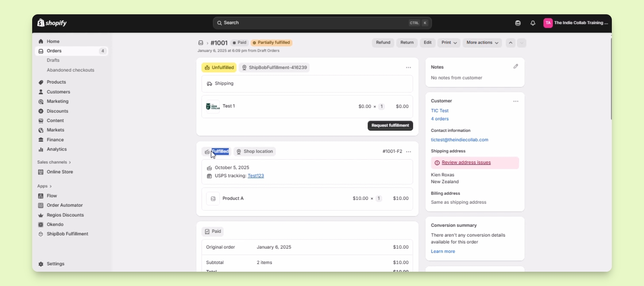Click the Learn more link

point(443,251)
